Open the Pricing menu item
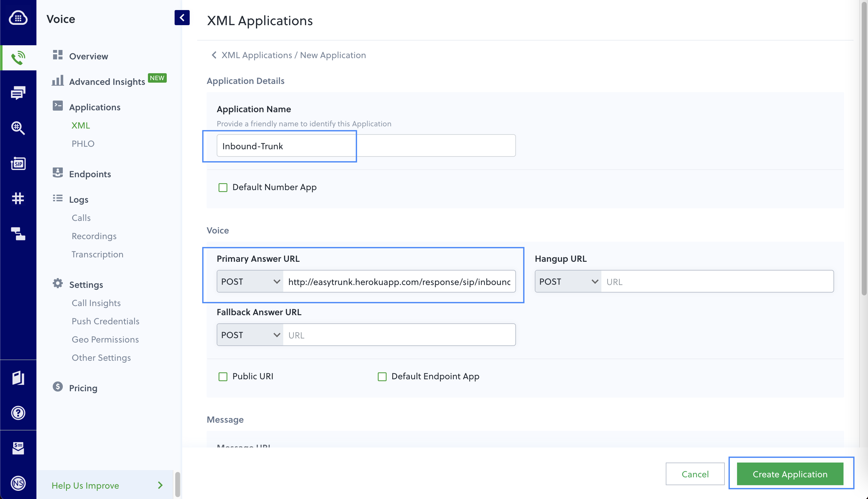868x499 pixels. click(83, 388)
